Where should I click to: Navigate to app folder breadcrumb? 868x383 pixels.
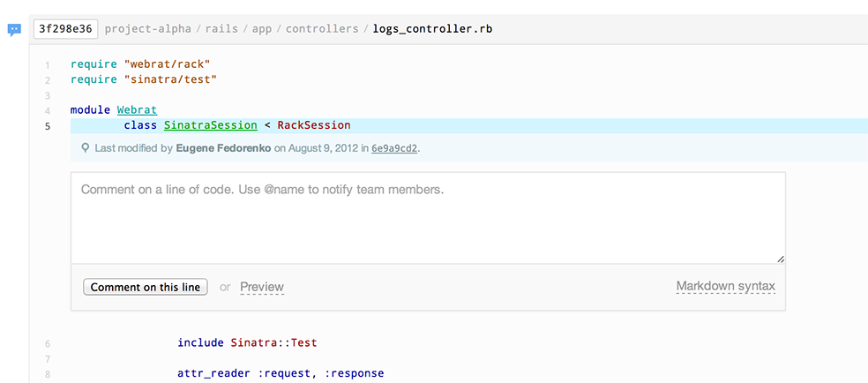coord(262,29)
